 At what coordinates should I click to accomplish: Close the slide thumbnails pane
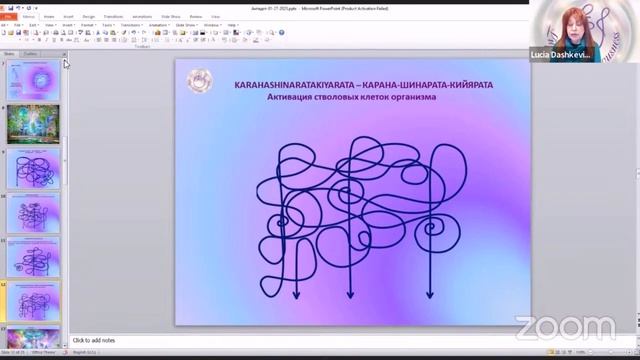pos(64,54)
